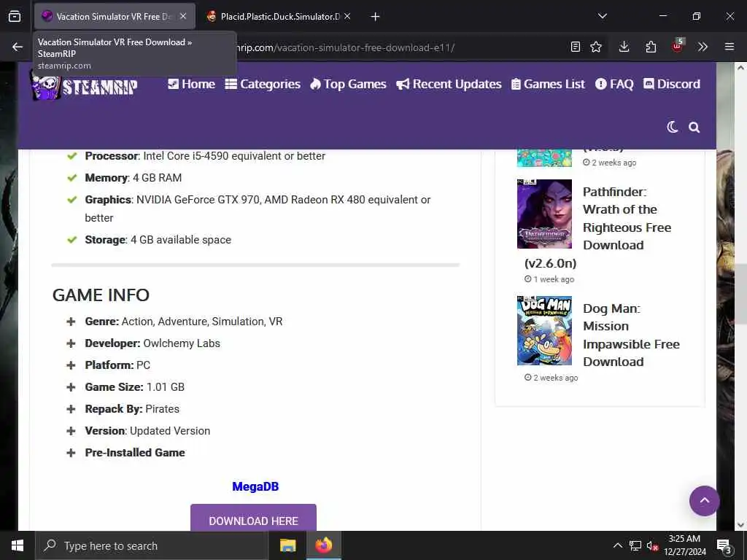The width and height of the screenshot is (747, 560).
Task: Open Pathfinder: Wrath of the Righteous Free Download link
Action: pos(627,219)
